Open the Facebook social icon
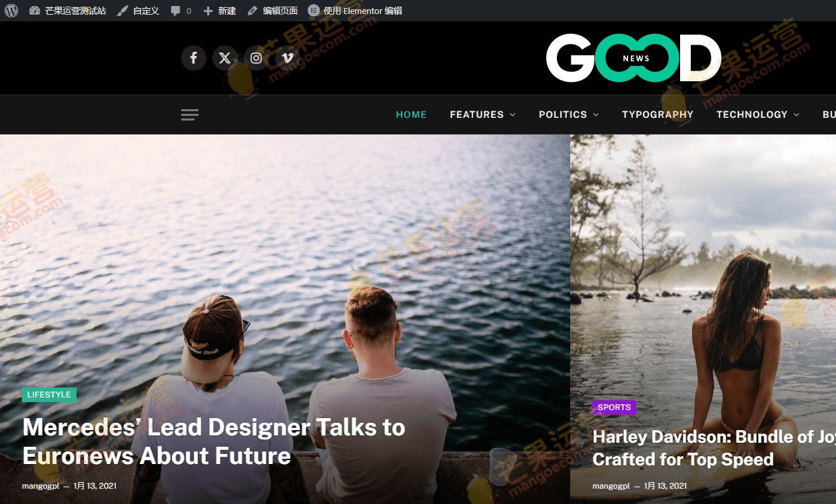The image size is (836, 504). (194, 58)
